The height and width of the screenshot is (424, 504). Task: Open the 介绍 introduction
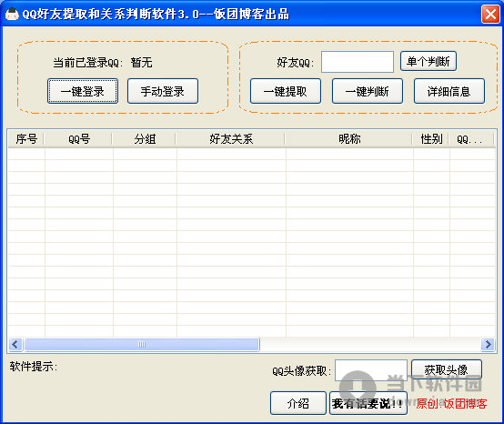[298, 403]
